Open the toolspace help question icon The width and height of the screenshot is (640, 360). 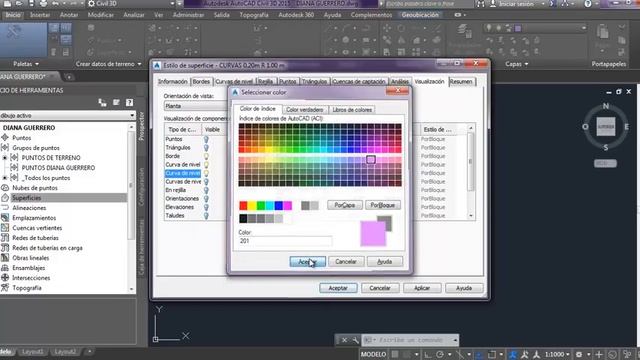pos(129,102)
